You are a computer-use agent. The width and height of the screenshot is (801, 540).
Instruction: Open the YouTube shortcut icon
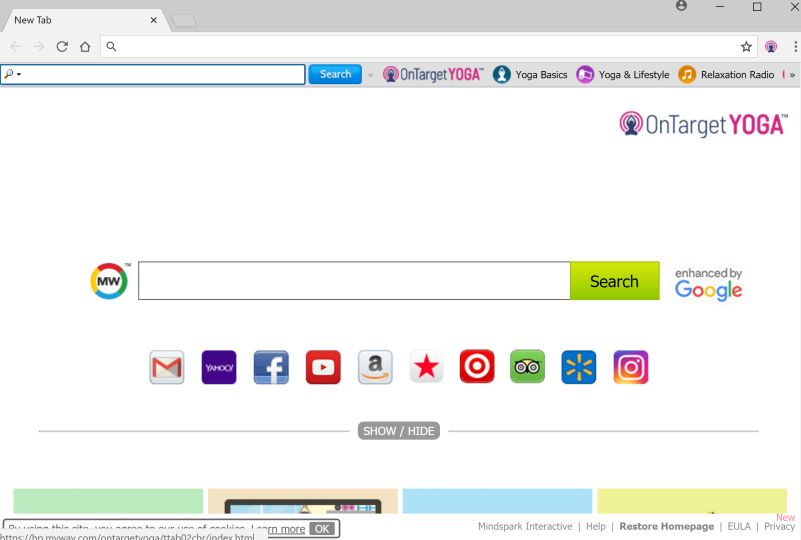pyautogui.click(x=323, y=367)
